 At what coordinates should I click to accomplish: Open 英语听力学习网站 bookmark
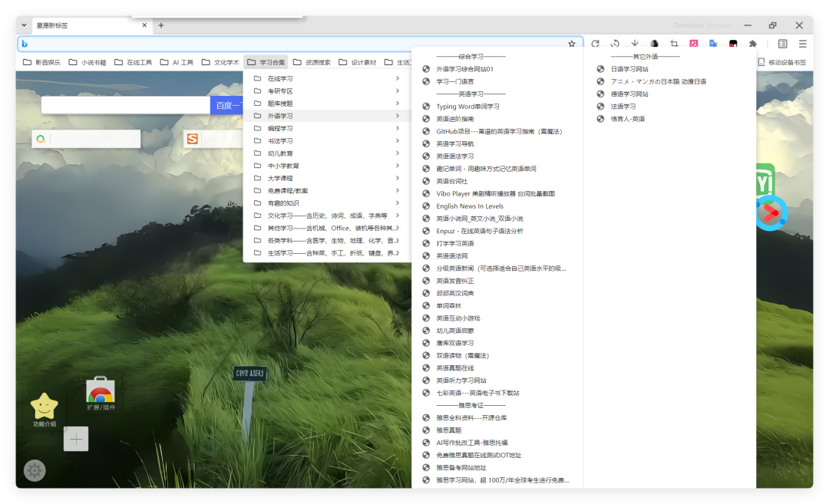[497, 380]
